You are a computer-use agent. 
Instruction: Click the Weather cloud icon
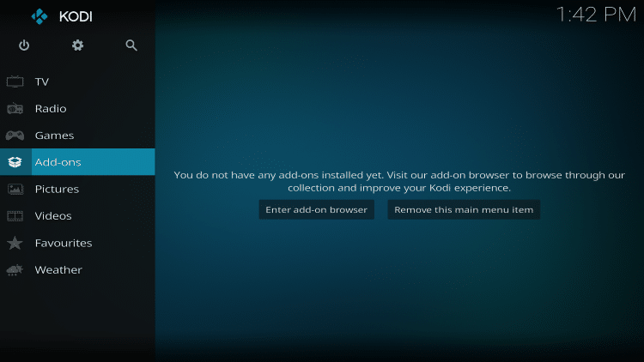[15, 269]
